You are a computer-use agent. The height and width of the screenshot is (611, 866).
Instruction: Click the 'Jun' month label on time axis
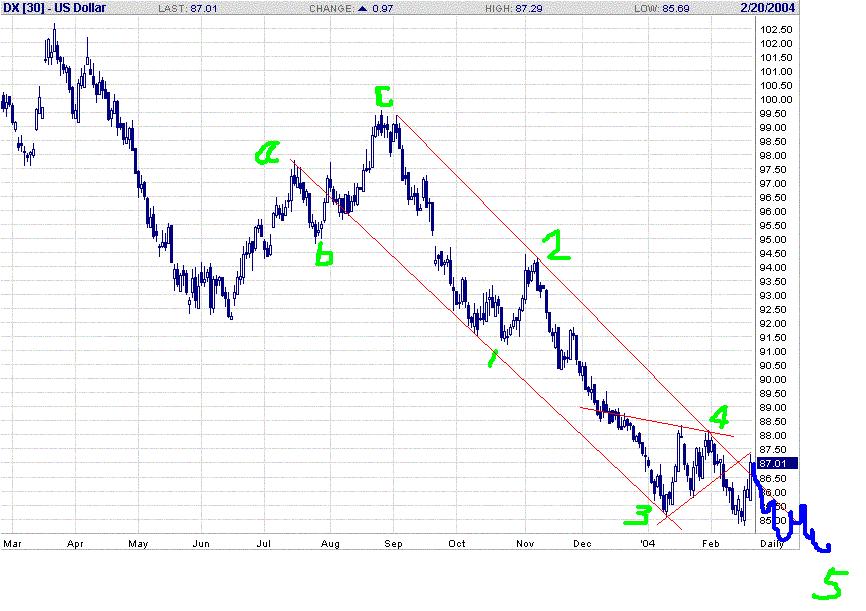201,544
